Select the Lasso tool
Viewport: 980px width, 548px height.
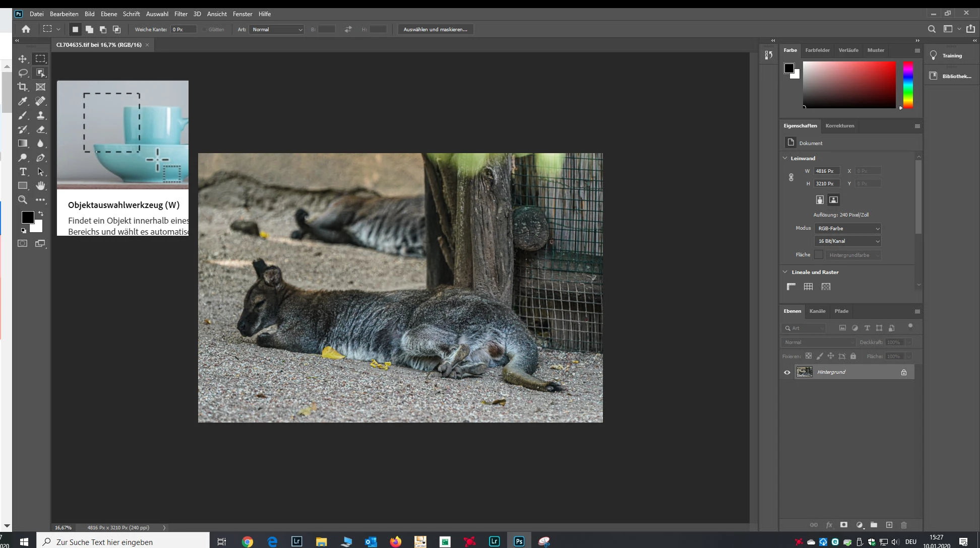[23, 73]
